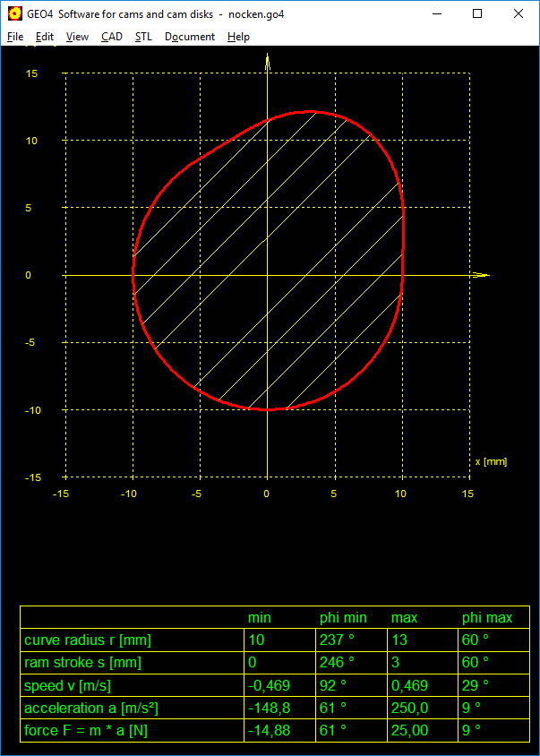Click the y-axis arrowhead at top of plot

coord(268,61)
